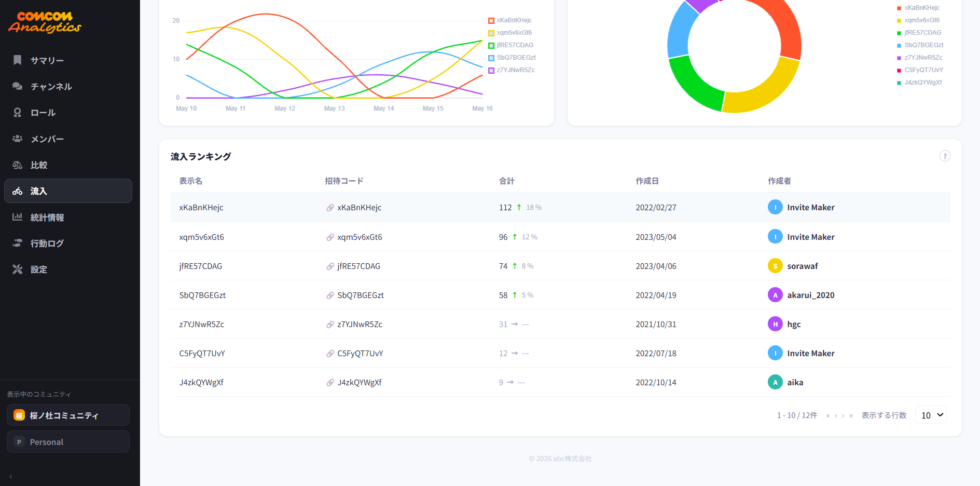Click the サマリー bookmark icon
The image size is (980, 486).
[x=17, y=60]
